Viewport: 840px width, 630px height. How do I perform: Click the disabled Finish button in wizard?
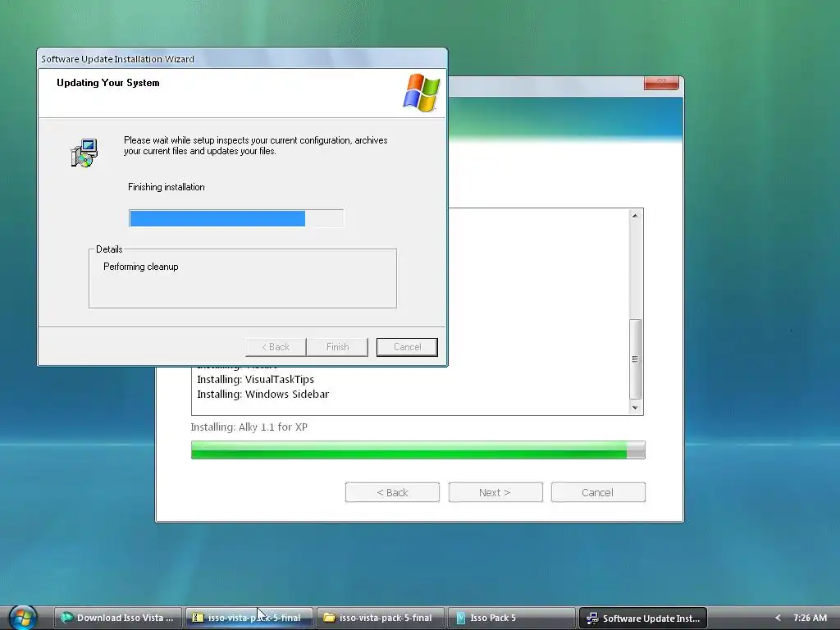(x=337, y=347)
